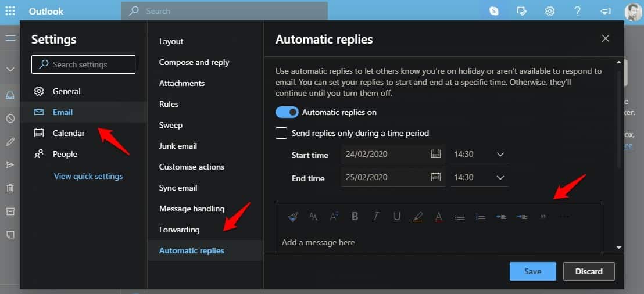Screen dimensions: 644x294
Task: Insert a bulleted list
Action: coord(460,216)
